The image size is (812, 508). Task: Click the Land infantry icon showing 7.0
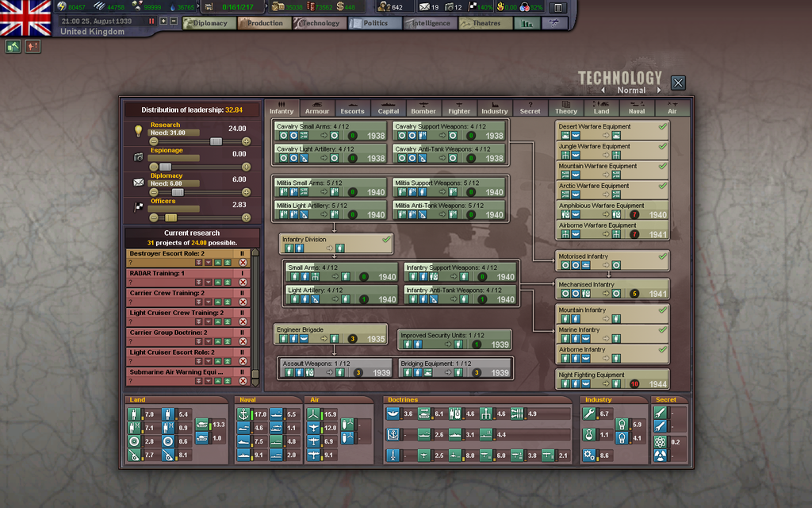pos(135,414)
